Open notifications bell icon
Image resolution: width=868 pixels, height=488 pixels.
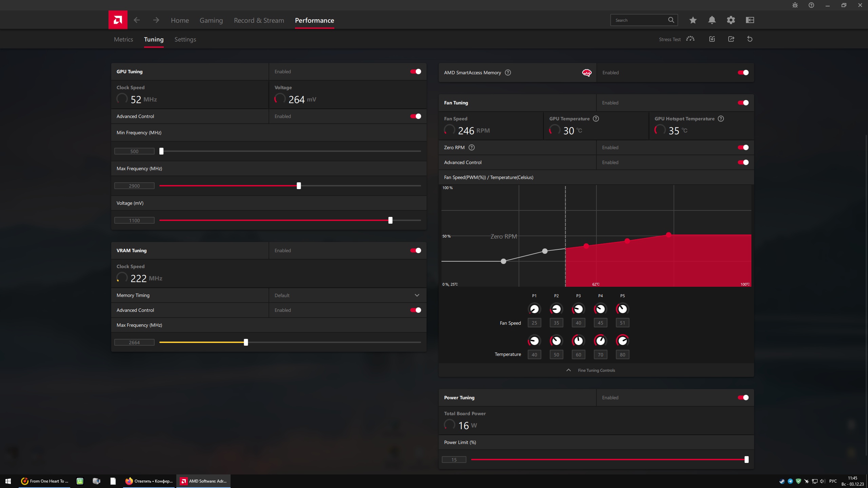click(712, 20)
